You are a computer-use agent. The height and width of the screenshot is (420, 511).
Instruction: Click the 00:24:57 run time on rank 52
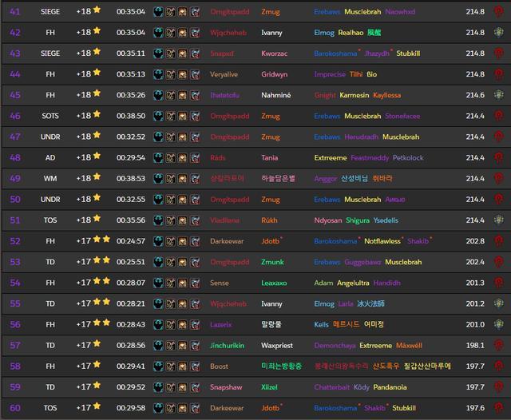tap(130, 240)
